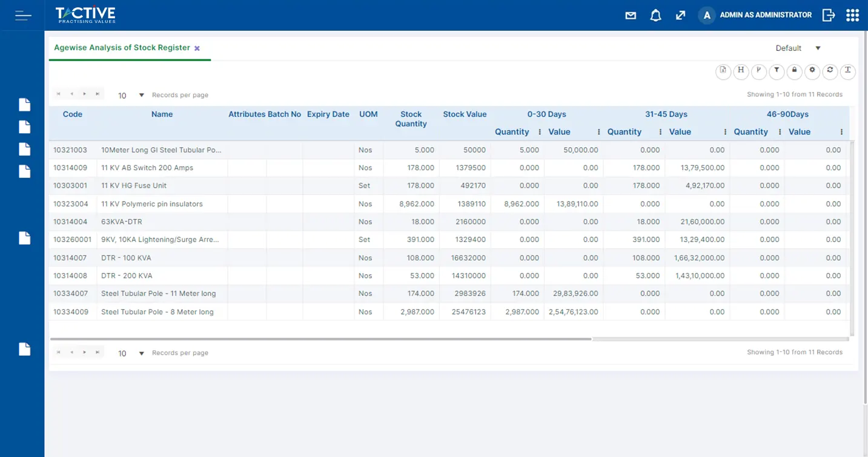Go to next page in bottom pager
This screenshot has height=457, width=868.
(x=84, y=352)
